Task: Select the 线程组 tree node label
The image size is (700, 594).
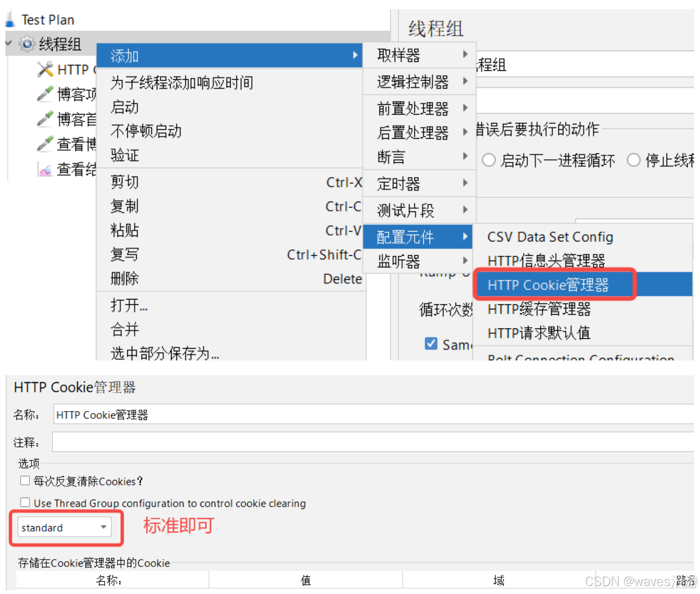Action: coord(60,44)
